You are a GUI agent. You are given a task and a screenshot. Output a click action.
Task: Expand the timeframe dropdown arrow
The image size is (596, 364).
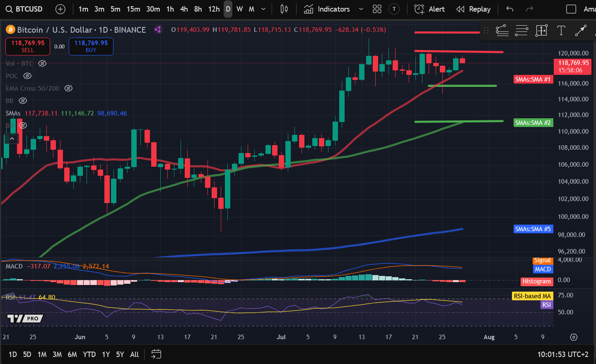tap(263, 9)
